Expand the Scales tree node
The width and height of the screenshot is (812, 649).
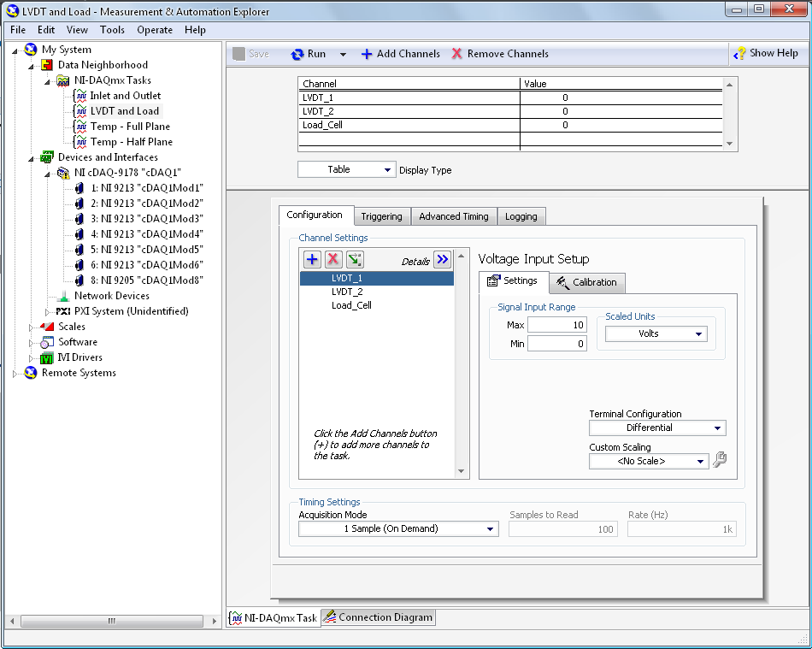tap(31, 327)
